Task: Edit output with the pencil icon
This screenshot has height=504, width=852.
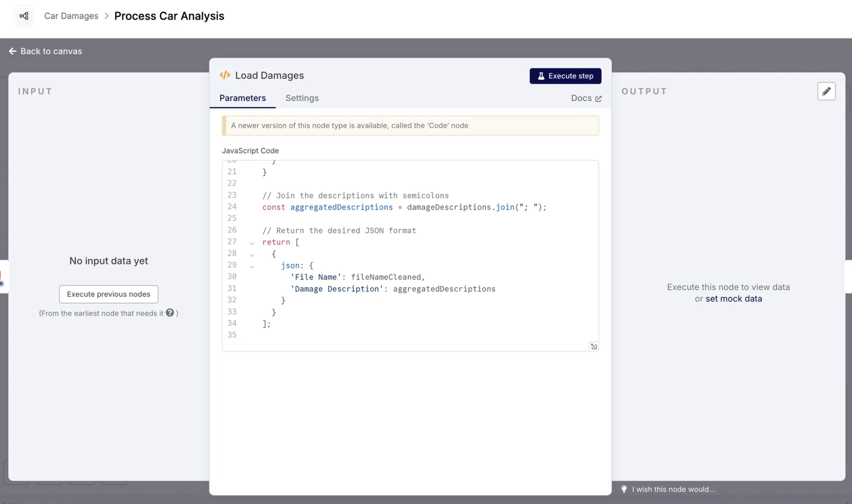Action: [x=826, y=91]
